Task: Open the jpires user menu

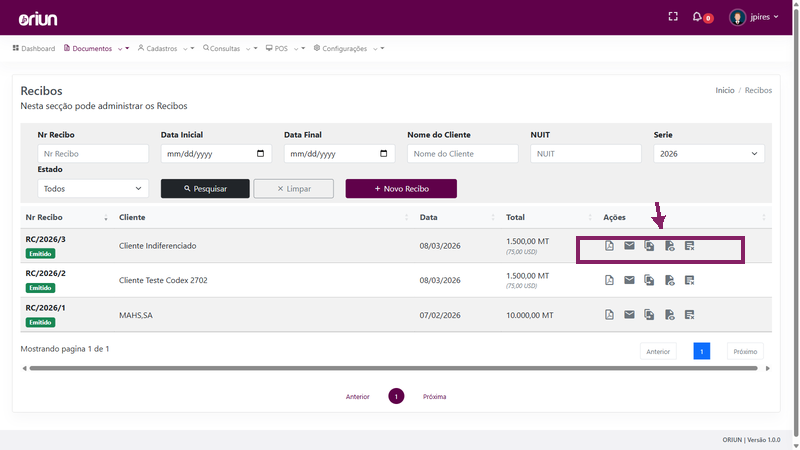Action: (x=754, y=17)
